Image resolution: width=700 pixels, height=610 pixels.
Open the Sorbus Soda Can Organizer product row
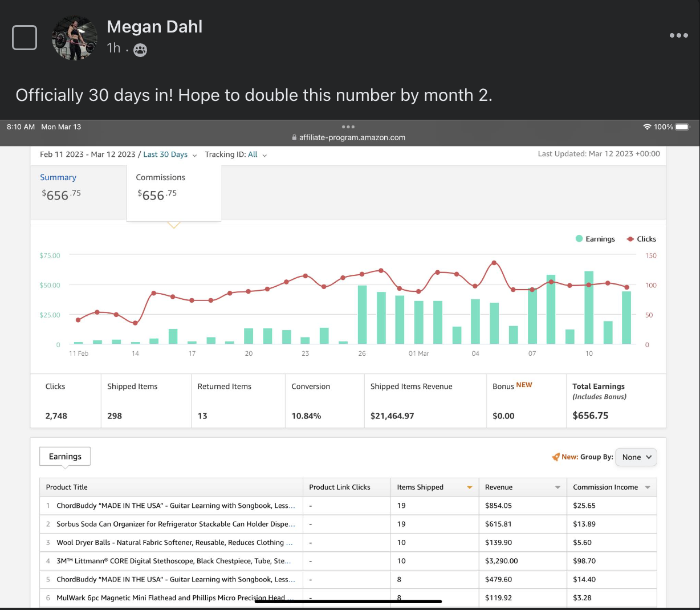coord(348,524)
